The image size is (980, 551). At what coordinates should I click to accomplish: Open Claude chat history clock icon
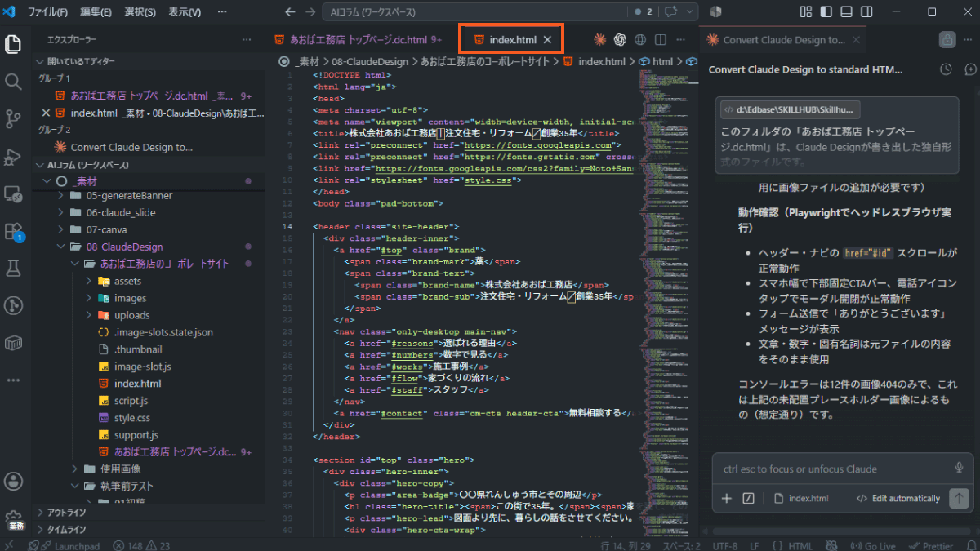pyautogui.click(x=946, y=69)
